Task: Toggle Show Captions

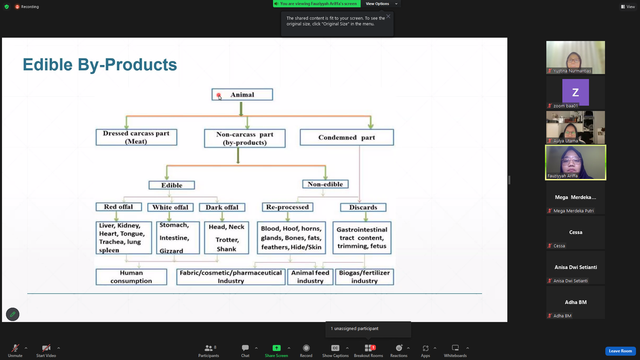Action: tap(335, 350)
